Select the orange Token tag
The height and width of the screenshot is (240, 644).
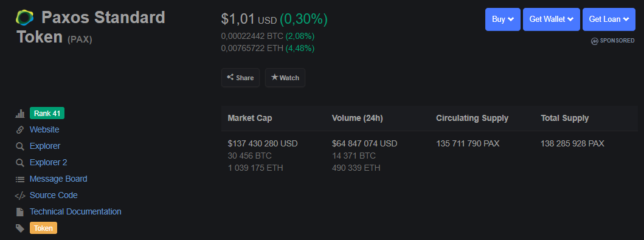pyautogui.click(x=44, y=228)
